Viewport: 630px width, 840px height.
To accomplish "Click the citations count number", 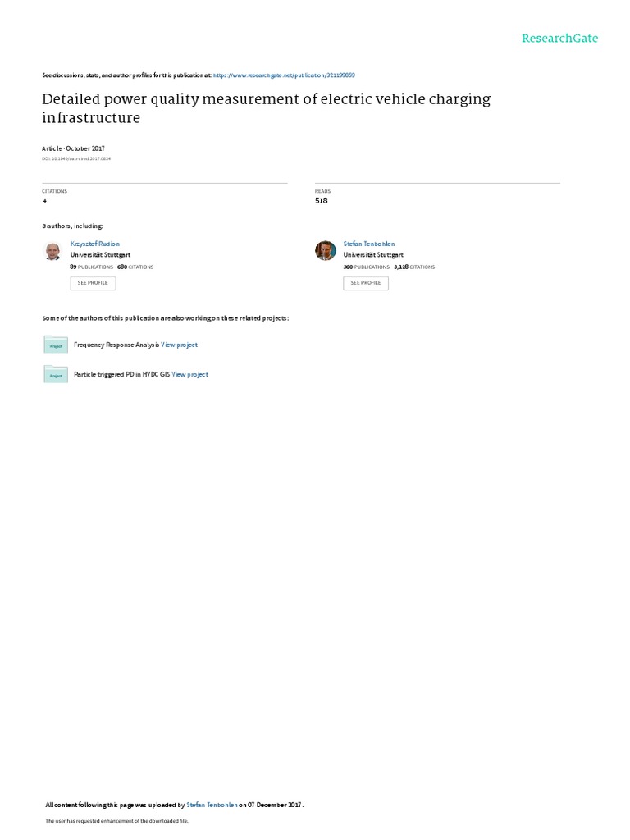I will tap(44, 201).
